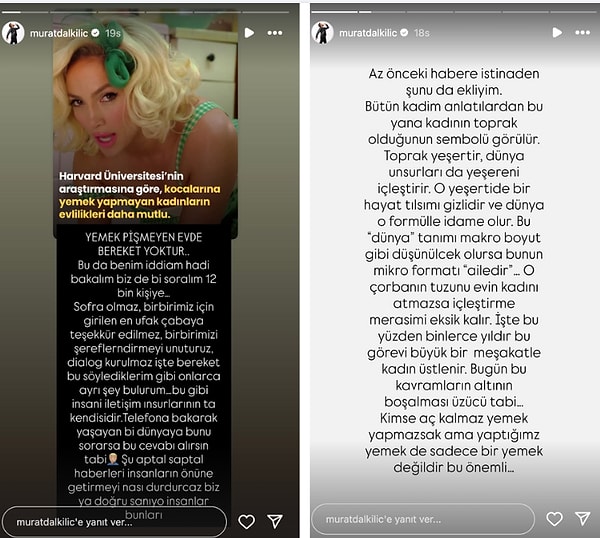Open the three-dot menu on the right story
Viewport: 600px width, 538px height.
point(582,33)
